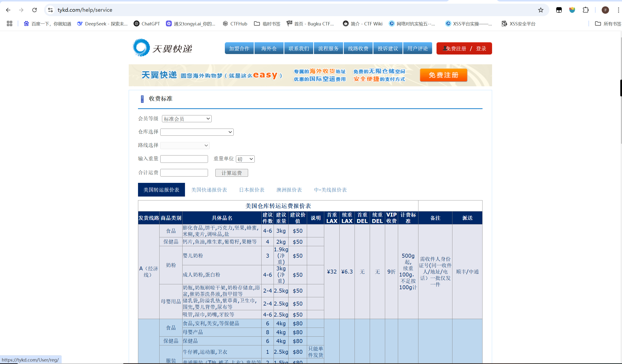Click the 计算运费 button
This screenshot has height=364, width=622.
(x=231, y=173)
